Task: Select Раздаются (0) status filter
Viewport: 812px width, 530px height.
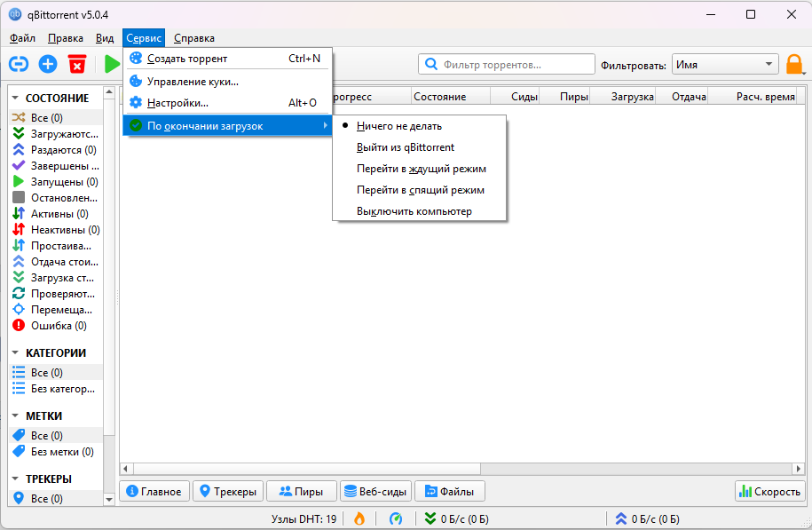Action: pyautogui.click(x=55, y=150)
